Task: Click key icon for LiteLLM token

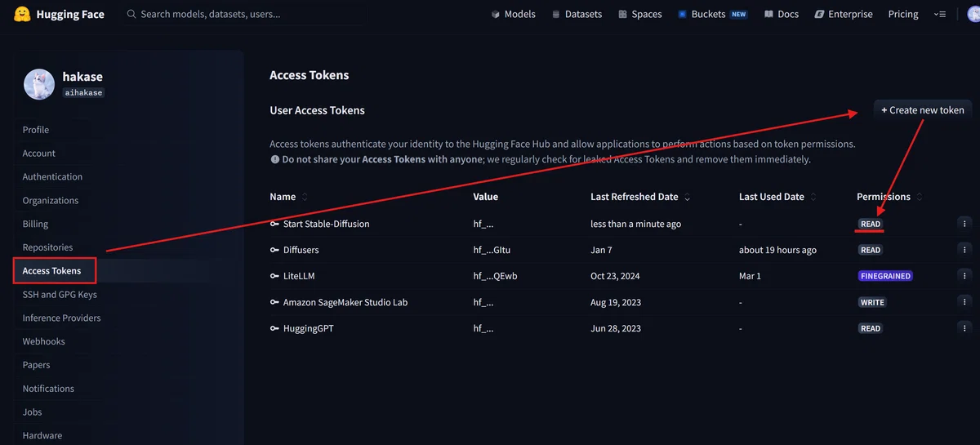Action: click(x=274, y=276)
